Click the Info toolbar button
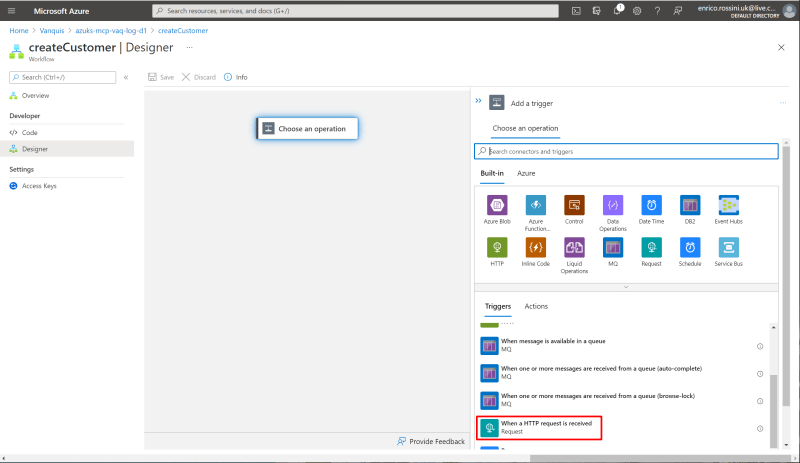The image size is (800, 463). tap(236, 77)
